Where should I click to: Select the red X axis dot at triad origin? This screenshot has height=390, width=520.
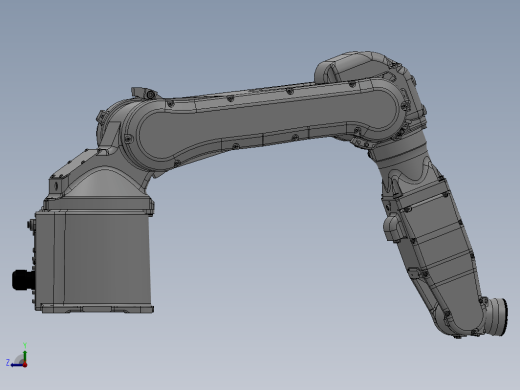click(x=25, y=365)
